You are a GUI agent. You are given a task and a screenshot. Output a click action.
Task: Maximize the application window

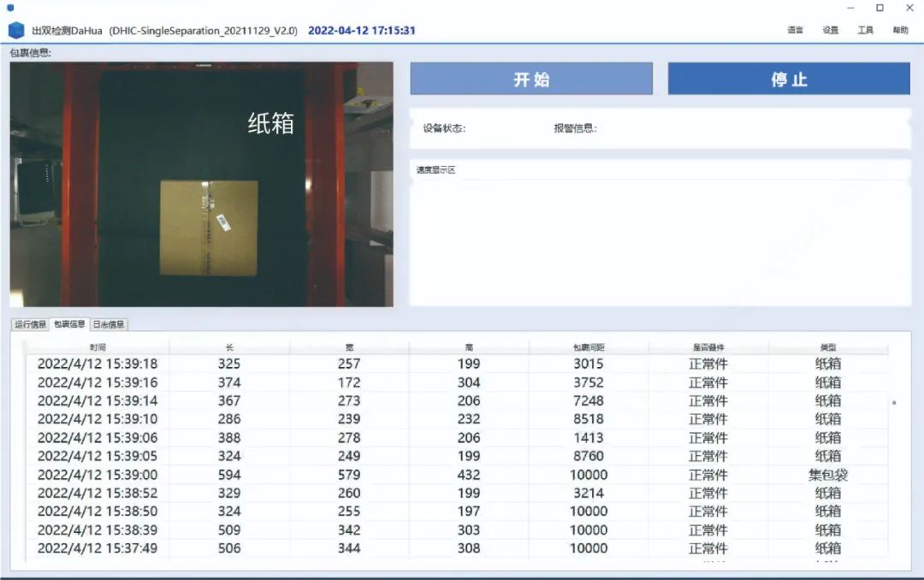[879, 8]
